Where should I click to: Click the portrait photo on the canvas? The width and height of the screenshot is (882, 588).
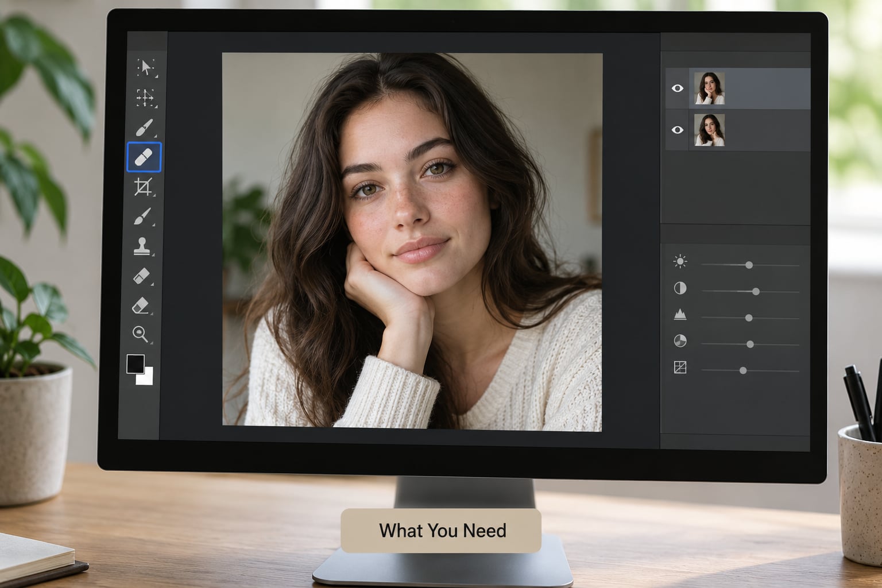coord(412,242)
